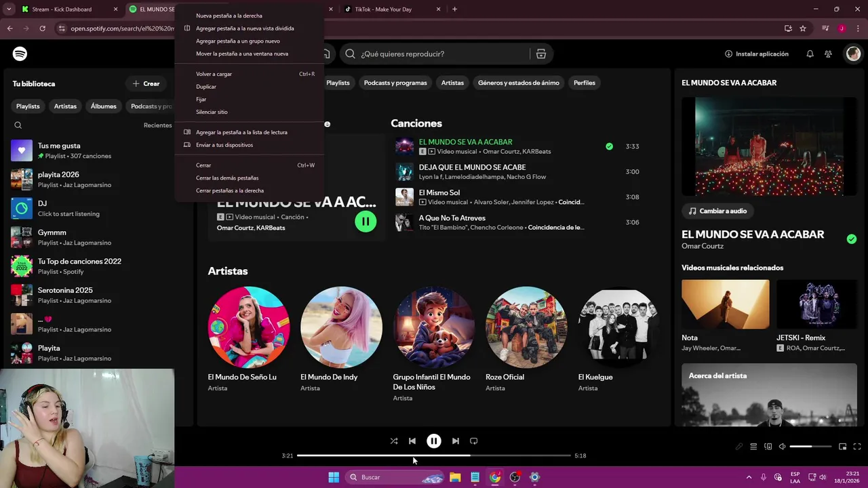Screen dimensions: 868x488
Task: Toggle shuffle in the player controls
Action: coord(394,441)
